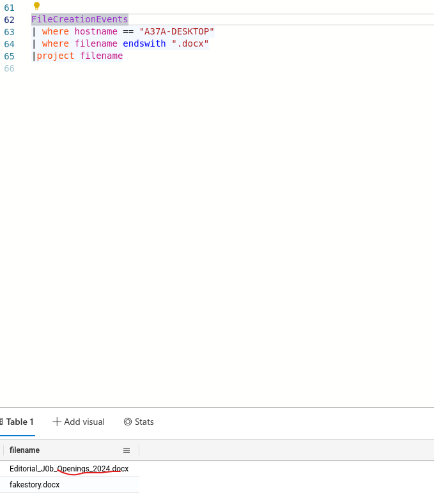Click the Stats icon in results bar
This screenshot has height=504, width=434.
(x=128, y=422)
